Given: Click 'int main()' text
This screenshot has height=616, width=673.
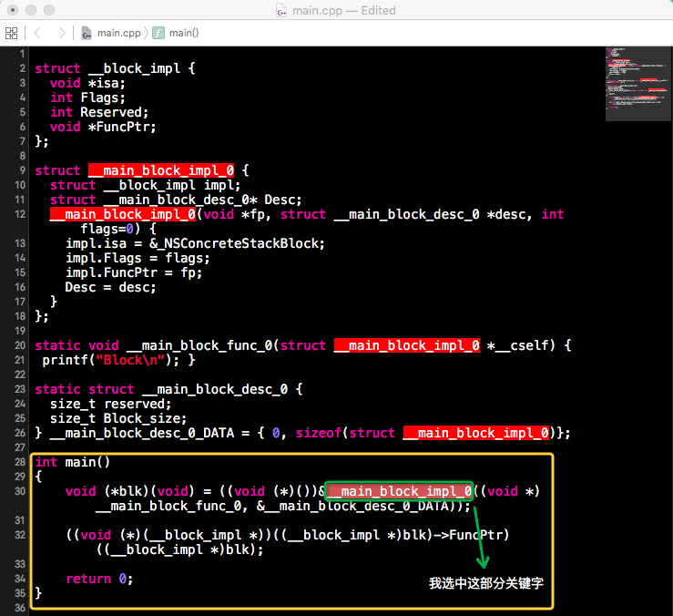Looking at the screenshot, I should coord(73,463).
